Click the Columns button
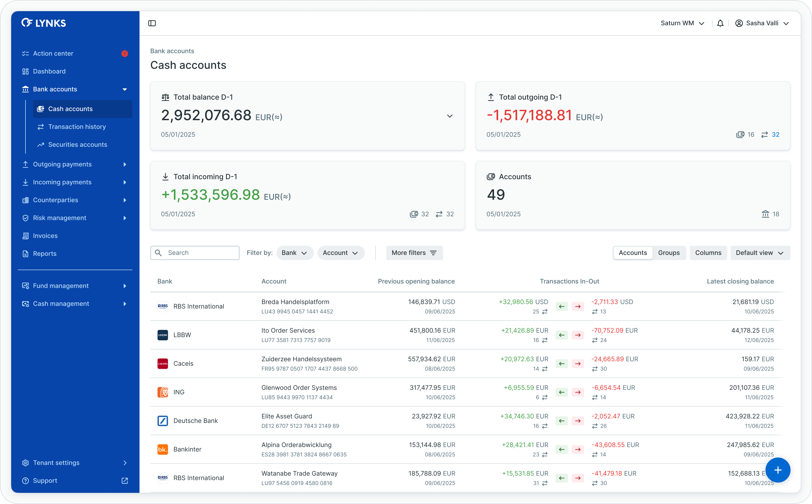The height and width of the screenshot is (504, 812). pyautogui.click(x=708, y=253)
